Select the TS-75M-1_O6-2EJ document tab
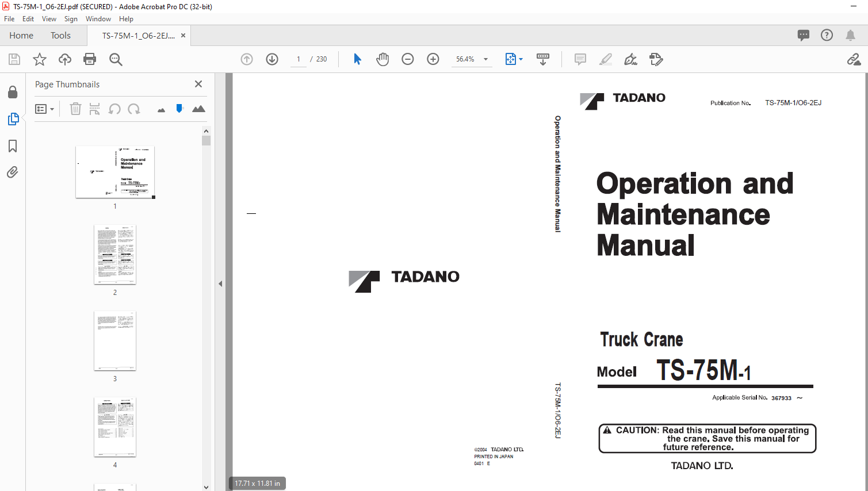868x491 pixels. point(138,36)
